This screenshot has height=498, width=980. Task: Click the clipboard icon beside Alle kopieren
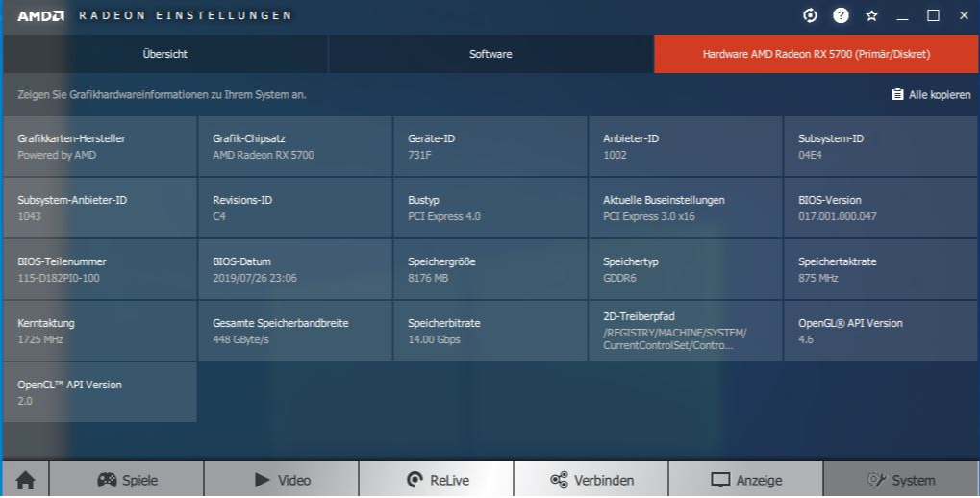point(897,94)
